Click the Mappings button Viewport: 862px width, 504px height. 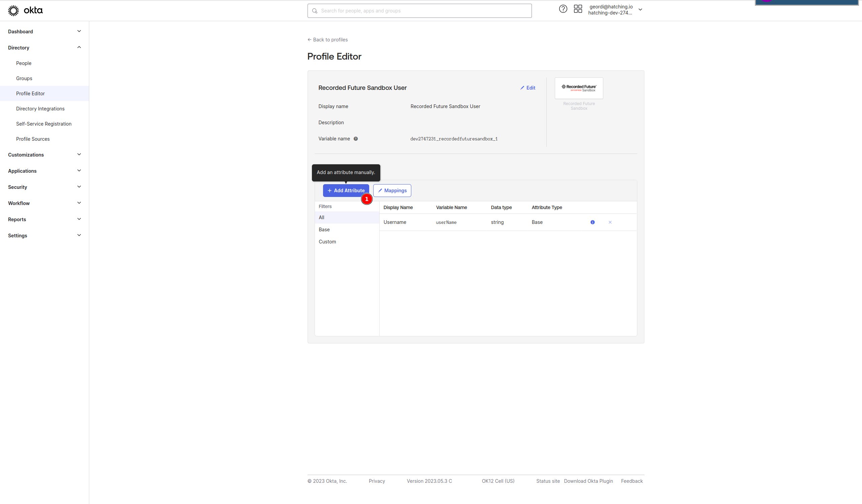[x=392, y=191]
